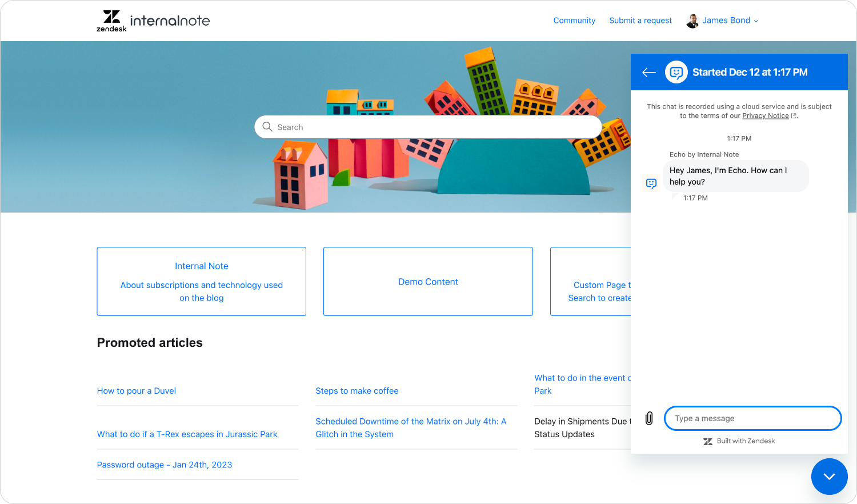Open the Internal Note category card

[202, 281]
